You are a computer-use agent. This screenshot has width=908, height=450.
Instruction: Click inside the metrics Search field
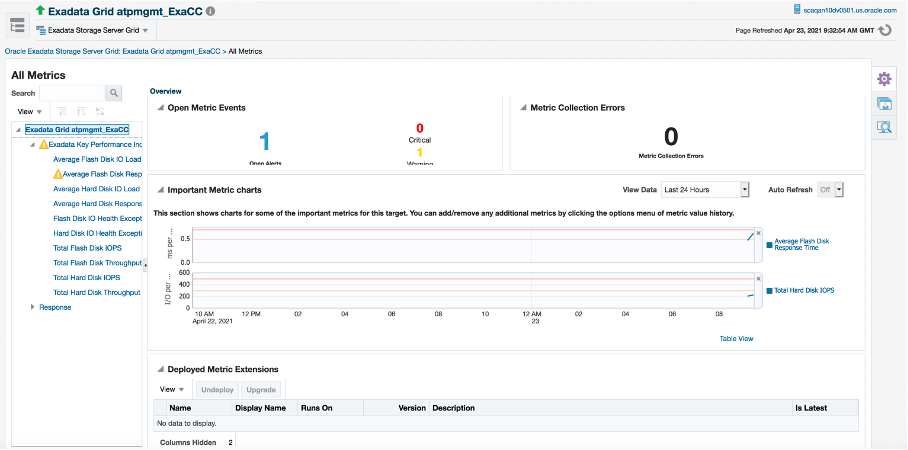click(72, 93)
